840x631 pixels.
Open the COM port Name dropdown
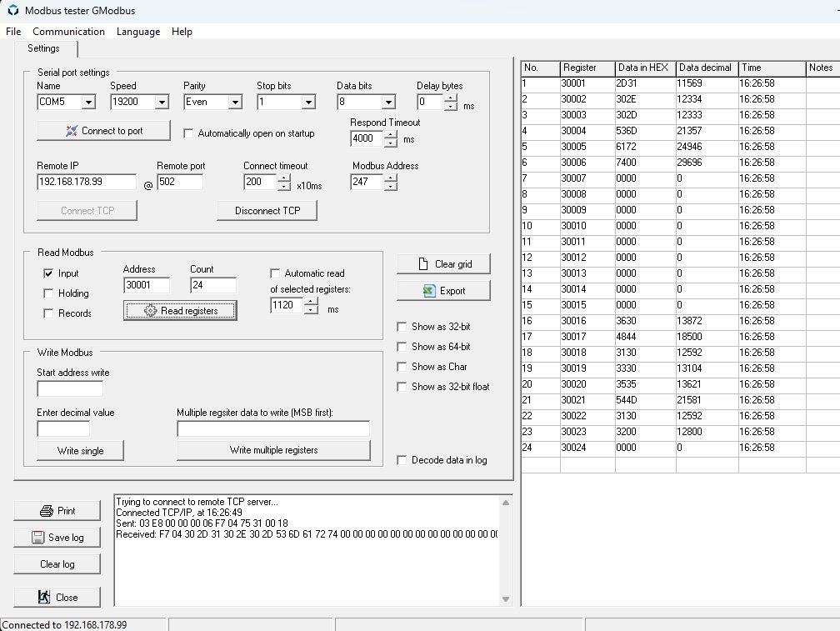click(88, 103)
